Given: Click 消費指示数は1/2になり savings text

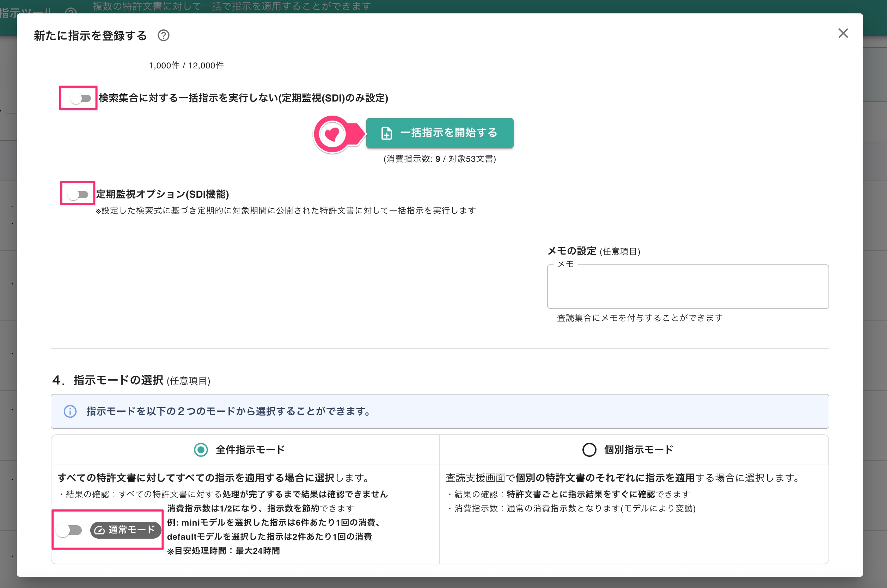Looking at the screenshot, I should click(261, 508).
